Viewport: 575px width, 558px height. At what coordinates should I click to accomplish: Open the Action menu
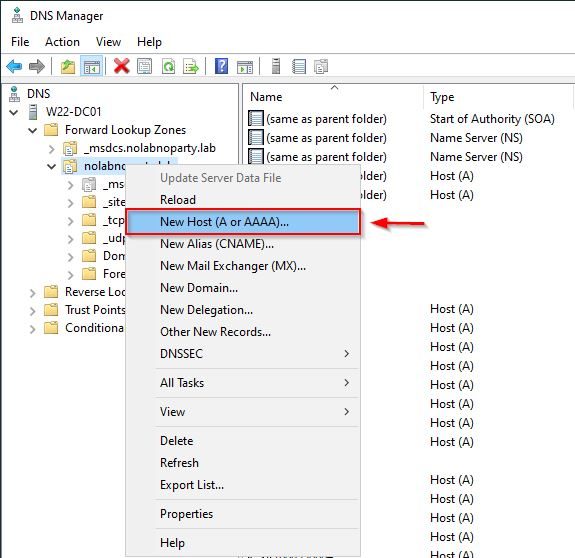(x=62, y=42)
